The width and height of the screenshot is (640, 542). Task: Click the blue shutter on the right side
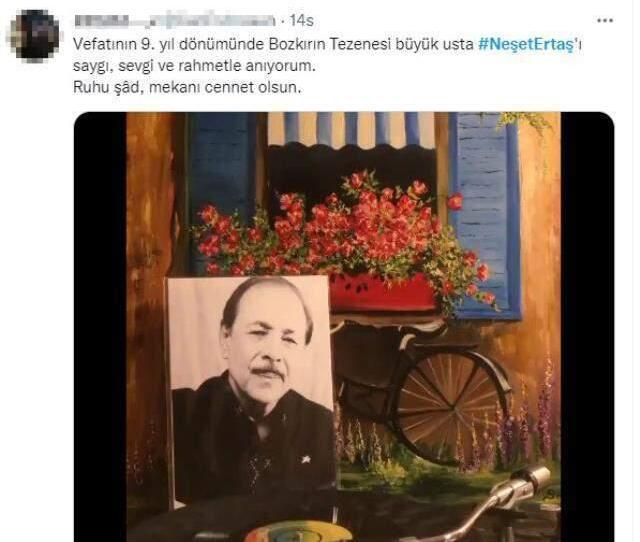(x=486, y=216)
